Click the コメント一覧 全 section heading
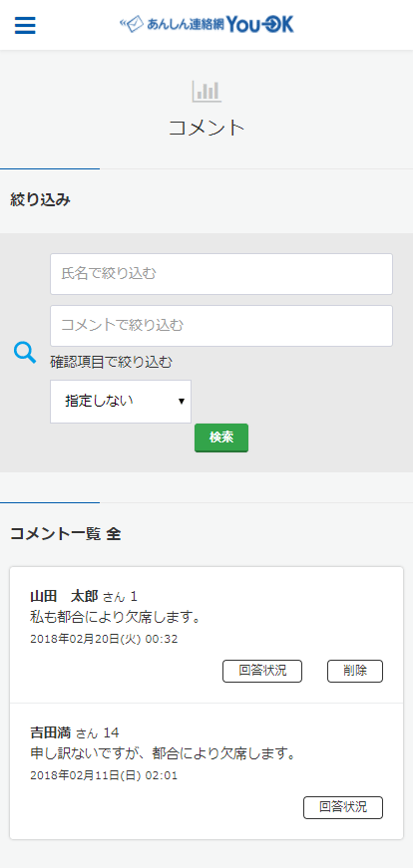 point(66,533)
